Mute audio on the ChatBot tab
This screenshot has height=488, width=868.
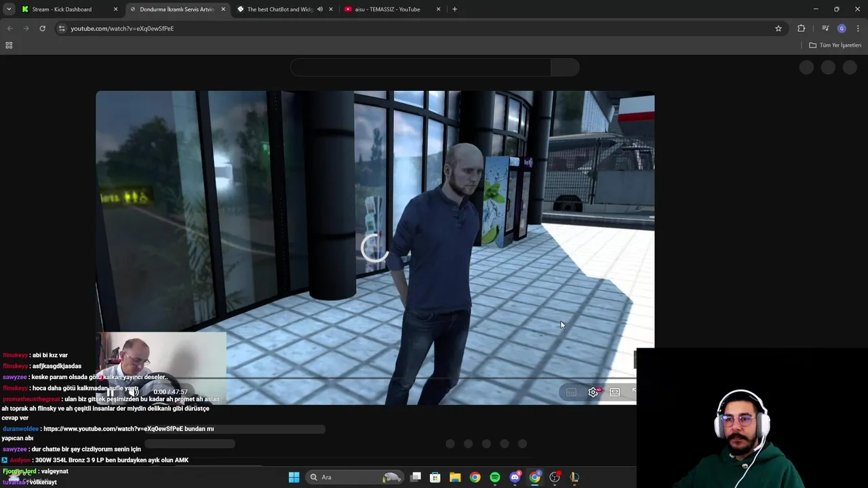point(319,9)
